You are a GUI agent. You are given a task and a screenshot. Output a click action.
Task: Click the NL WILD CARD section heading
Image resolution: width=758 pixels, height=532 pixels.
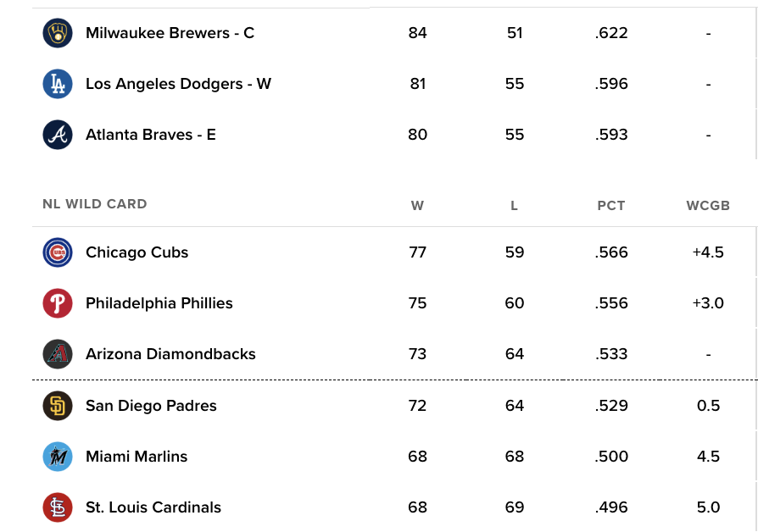(95, 204)
